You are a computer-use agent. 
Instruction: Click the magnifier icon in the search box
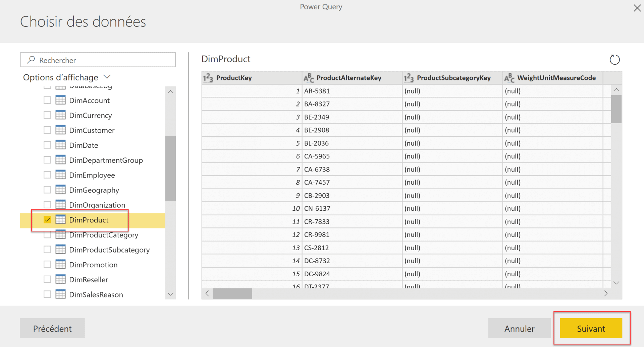[x=31, y=60]
